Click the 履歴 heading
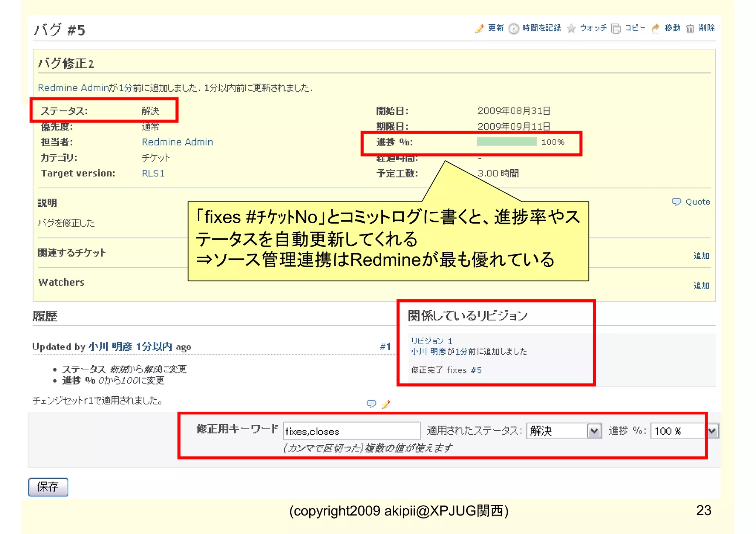 tap(45, 316)
